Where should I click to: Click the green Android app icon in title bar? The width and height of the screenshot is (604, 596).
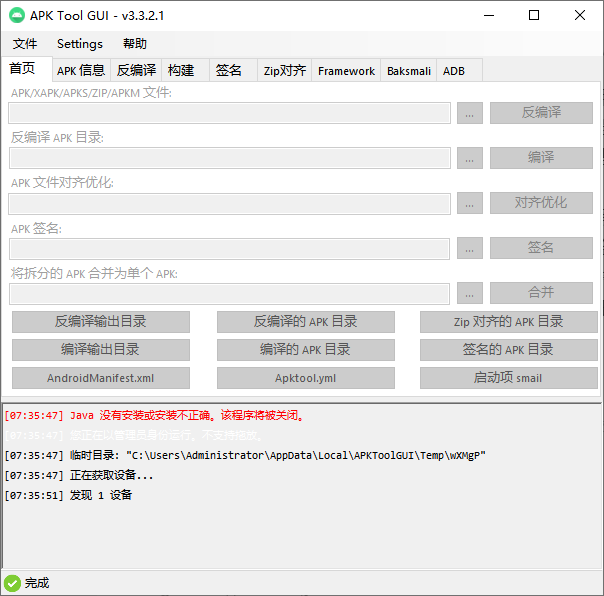click(x=17, y=15)
